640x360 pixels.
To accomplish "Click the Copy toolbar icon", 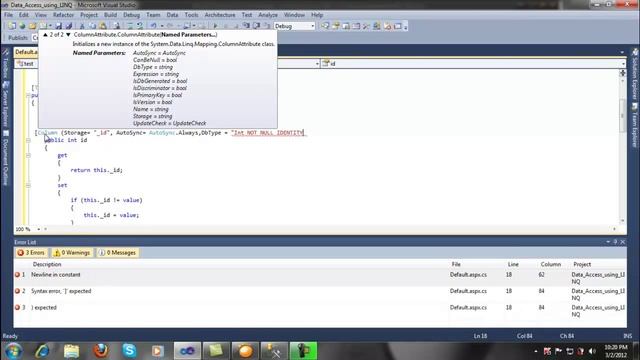I will click(x=93, y=26).
